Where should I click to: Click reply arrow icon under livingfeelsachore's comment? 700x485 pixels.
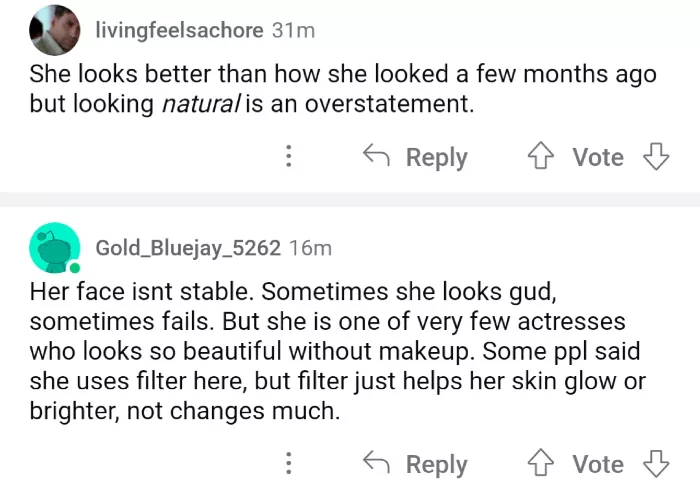click(x=375, y=156)
